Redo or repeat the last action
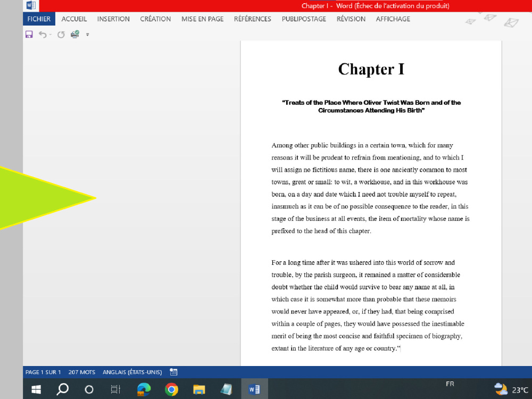532x399 pixels. point(61,34)
